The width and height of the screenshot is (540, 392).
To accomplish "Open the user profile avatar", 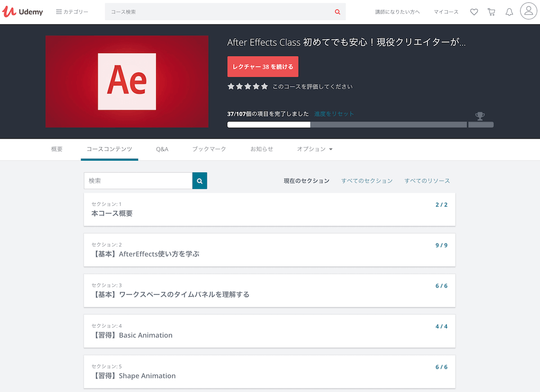I will (x=528, y=11).
